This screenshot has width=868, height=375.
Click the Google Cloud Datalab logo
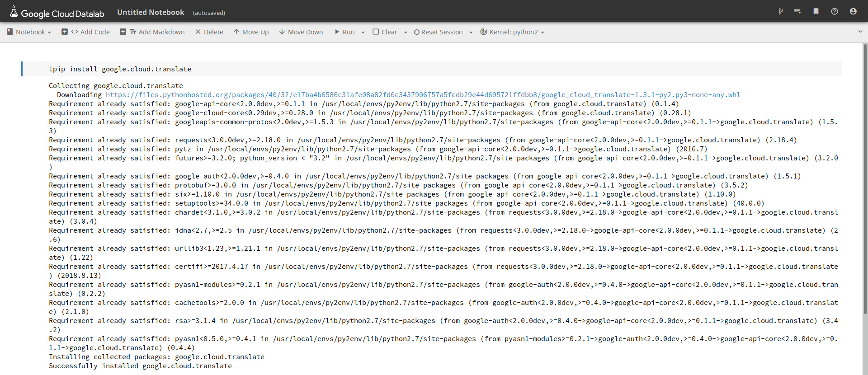(x=57, y=12)
